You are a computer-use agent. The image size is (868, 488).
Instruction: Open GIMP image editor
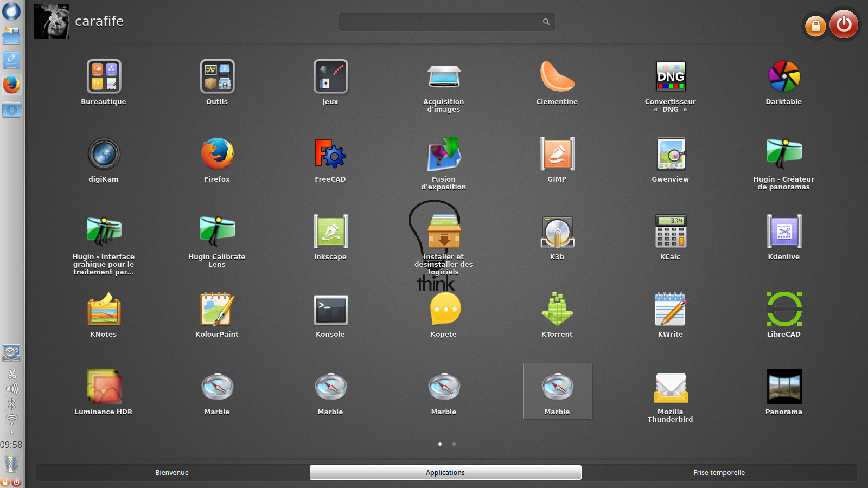coord(557,160)
